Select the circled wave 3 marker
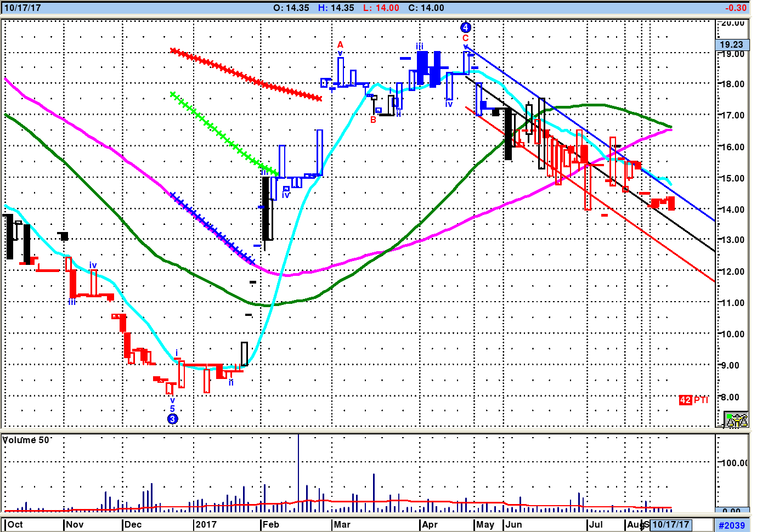This screenshot has height=532, width=768. click(x=172, y=419)
